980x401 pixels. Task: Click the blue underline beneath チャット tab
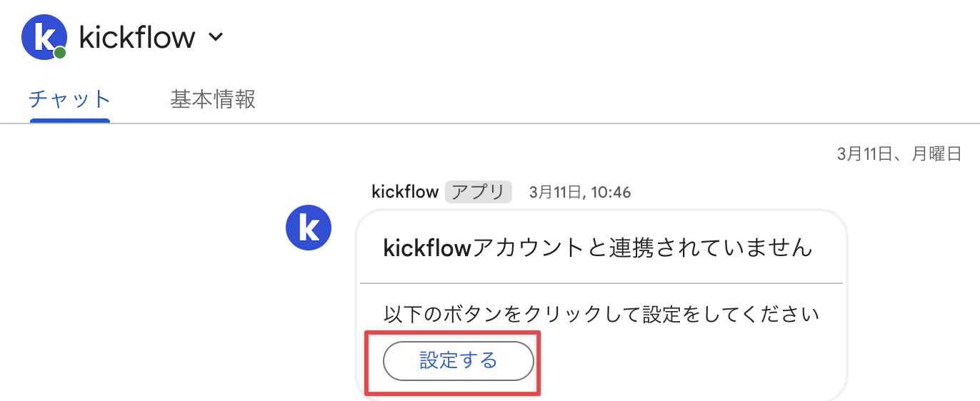pyautogui.click(x=70, y=121)
